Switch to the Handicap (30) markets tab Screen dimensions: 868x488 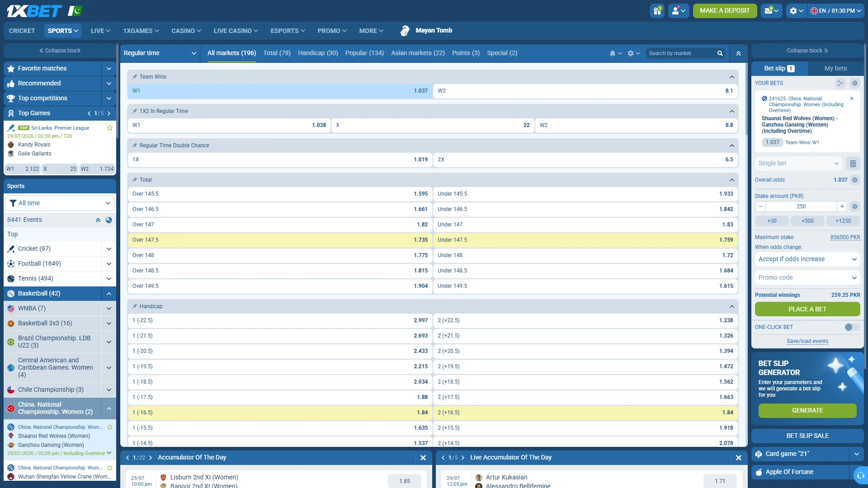click(318, 53)
